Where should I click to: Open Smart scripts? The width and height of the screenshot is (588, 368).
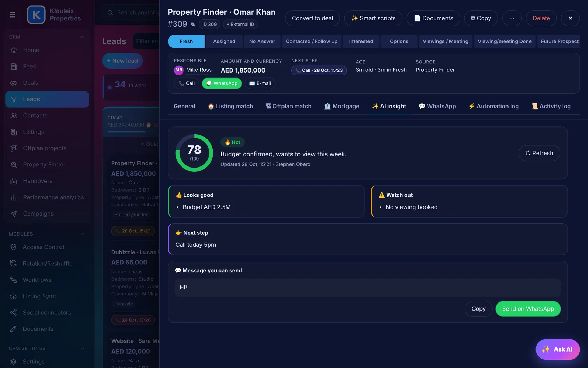pos(373,18)
